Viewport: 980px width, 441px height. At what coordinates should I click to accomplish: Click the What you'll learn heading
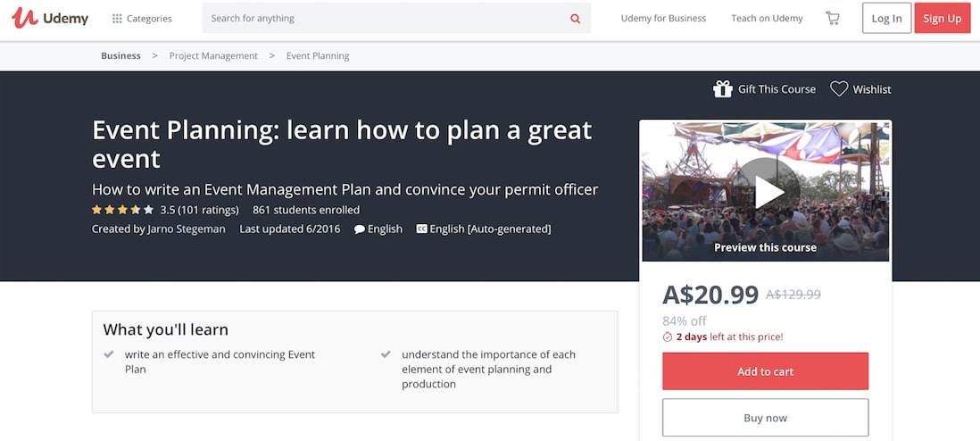166,329
